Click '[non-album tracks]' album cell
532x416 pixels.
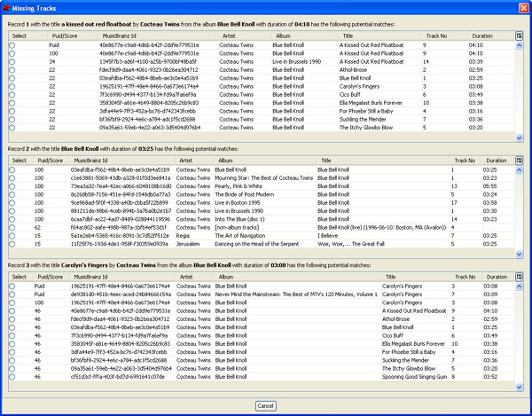point(237,228)
